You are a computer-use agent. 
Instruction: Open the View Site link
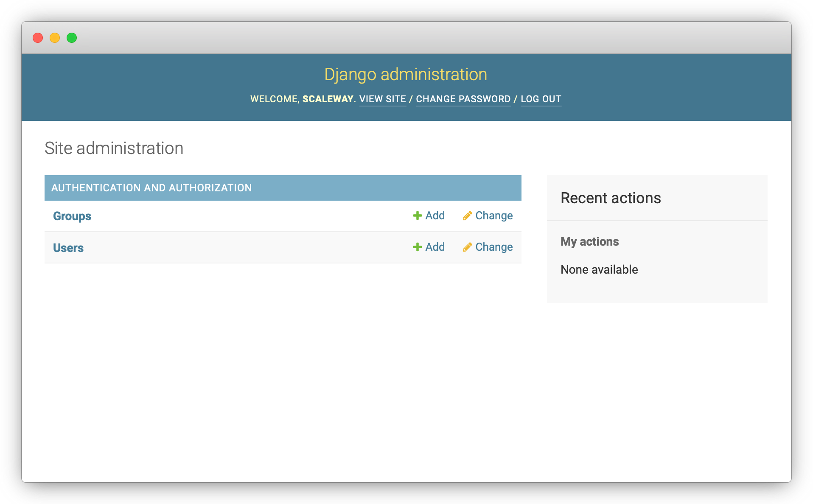pyautogui.click(x=382, y=99)
